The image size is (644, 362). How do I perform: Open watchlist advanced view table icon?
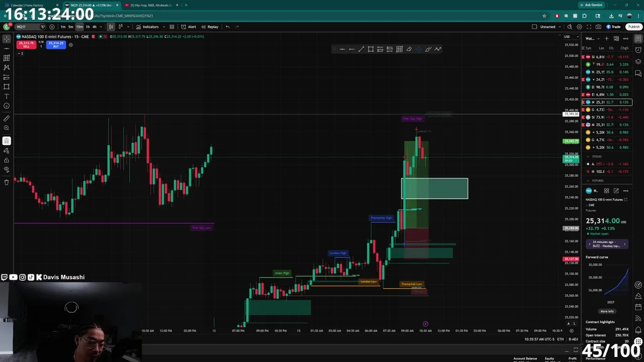pos(616,39)
